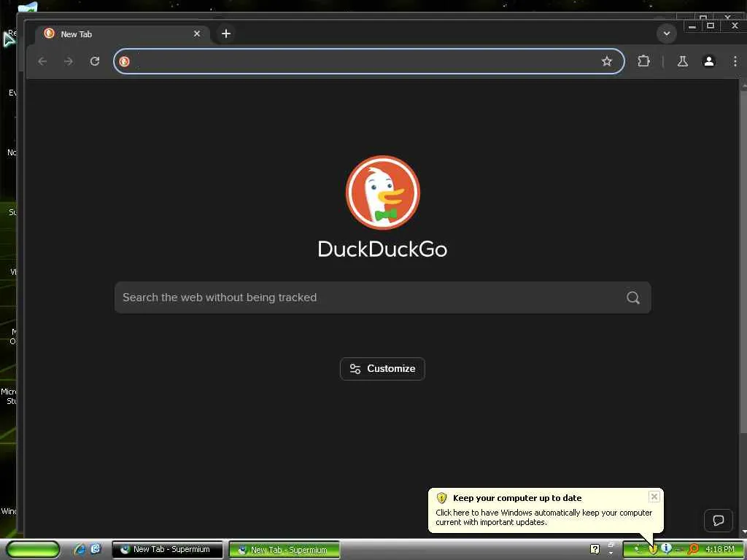Click the orange magnifier tray icon
The image size is (747, 560).
[x=693, y=549]
